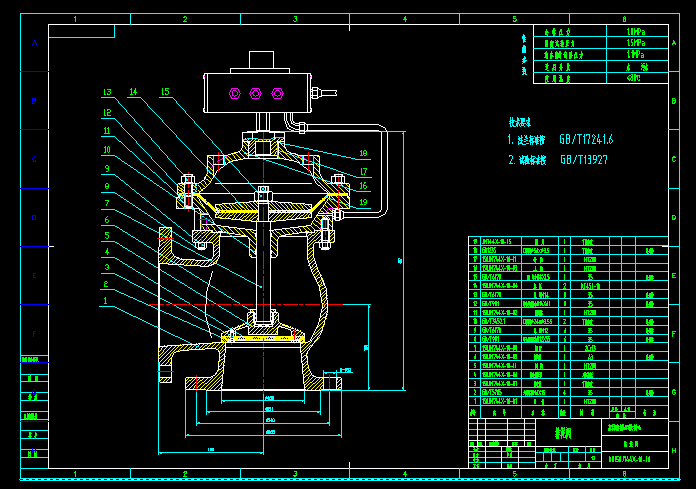
Task: Click column zone marker 3 on top border
Action: point(295,19)
